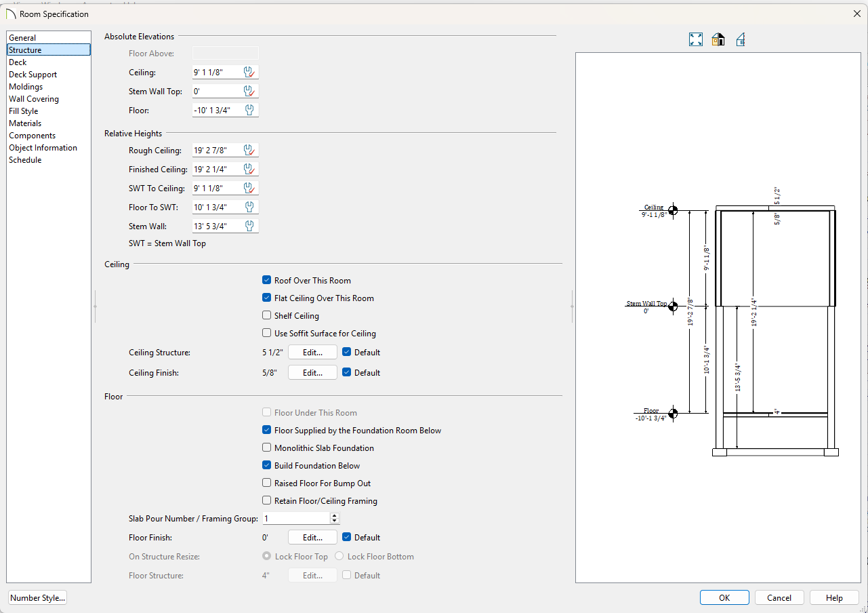Viewport: 868px width, 613px height.
Task: Decrease the Slab Pour Number with the down arrow
Action: pos(334,521)
